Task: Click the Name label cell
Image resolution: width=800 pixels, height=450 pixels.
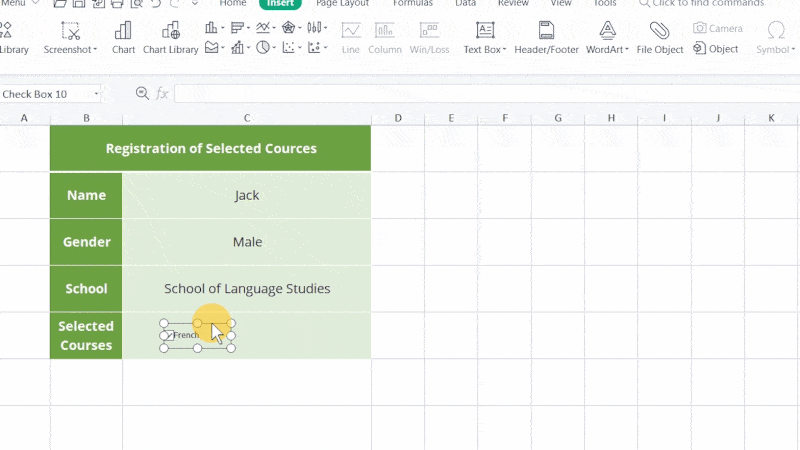Action: click(86, 195)
